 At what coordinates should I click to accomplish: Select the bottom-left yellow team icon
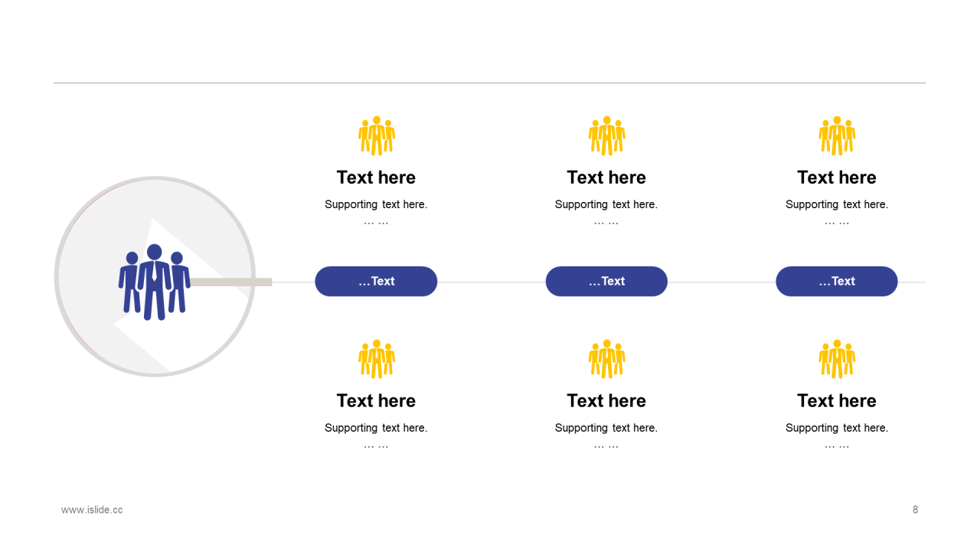click(x=377, y=360)
